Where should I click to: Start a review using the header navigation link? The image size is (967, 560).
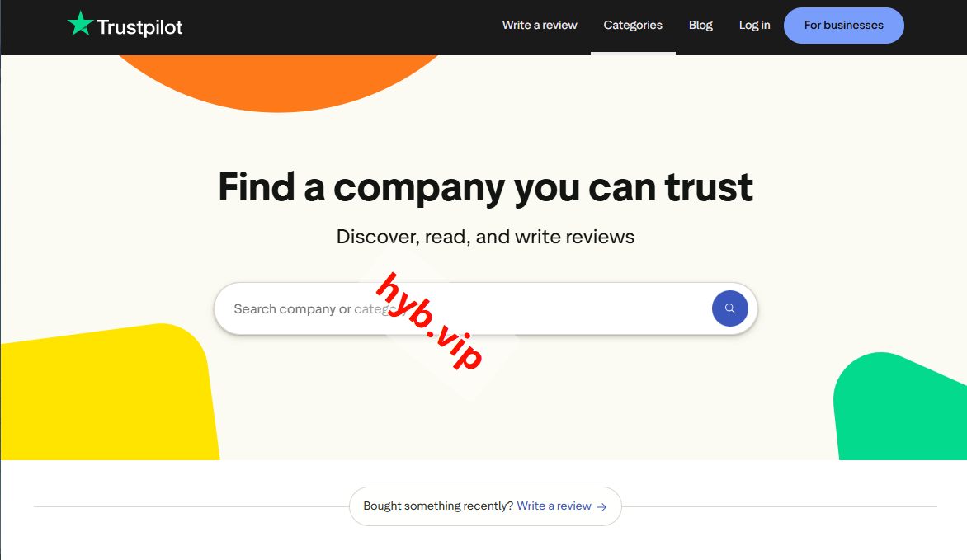click(540, 25)
